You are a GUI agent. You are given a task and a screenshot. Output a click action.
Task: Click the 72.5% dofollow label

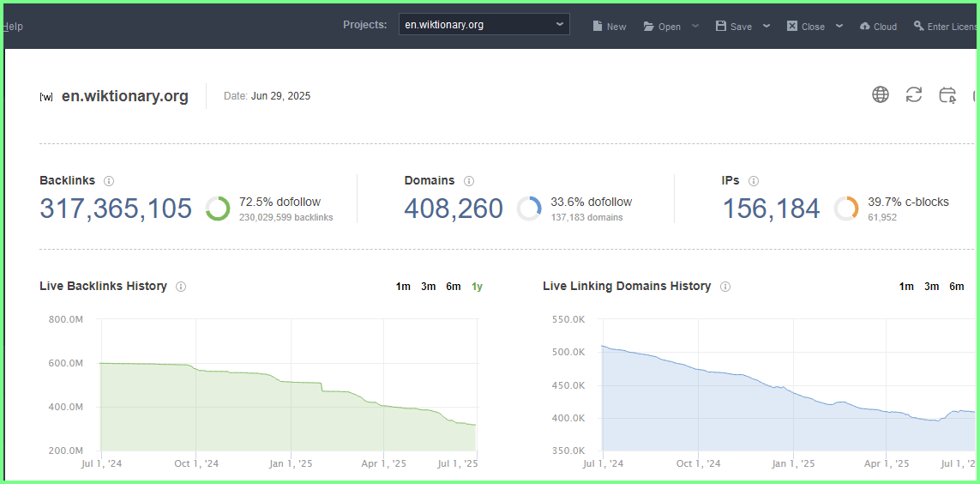click(x=280, y=202)
